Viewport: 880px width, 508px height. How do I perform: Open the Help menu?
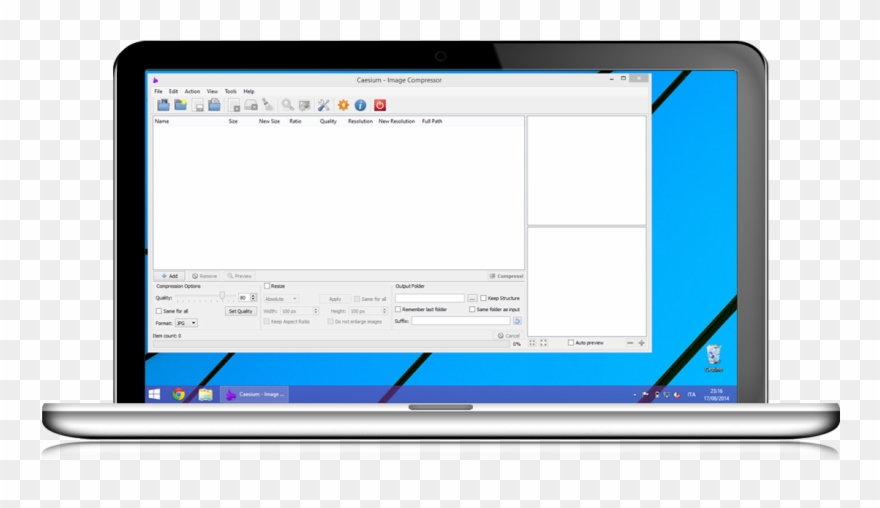tap(249, 91)
